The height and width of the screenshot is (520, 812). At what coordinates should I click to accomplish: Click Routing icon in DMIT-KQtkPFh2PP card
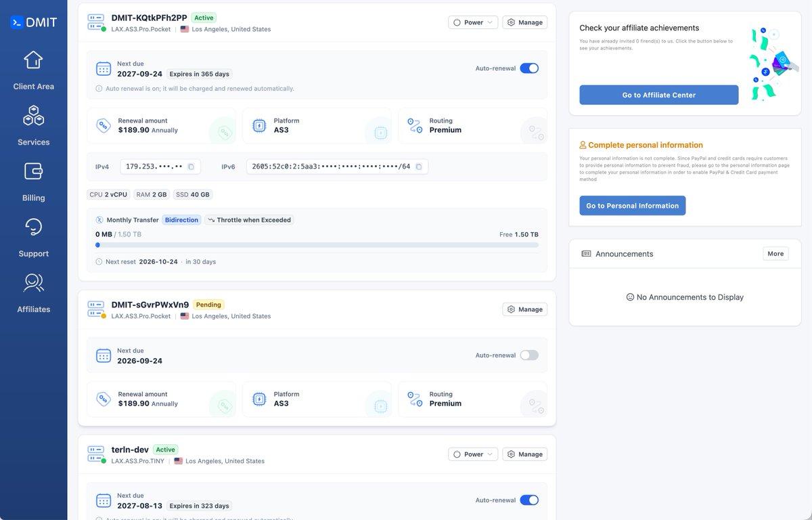coord(415,125)
